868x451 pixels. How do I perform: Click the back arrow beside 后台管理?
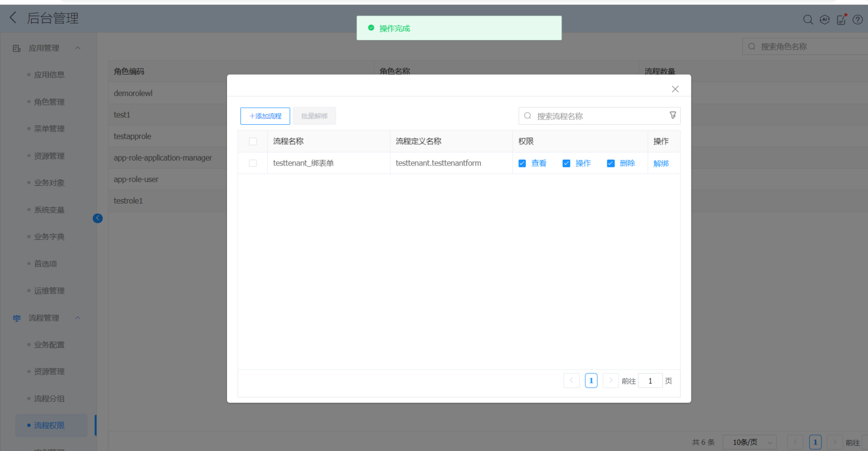pos(13,18)
